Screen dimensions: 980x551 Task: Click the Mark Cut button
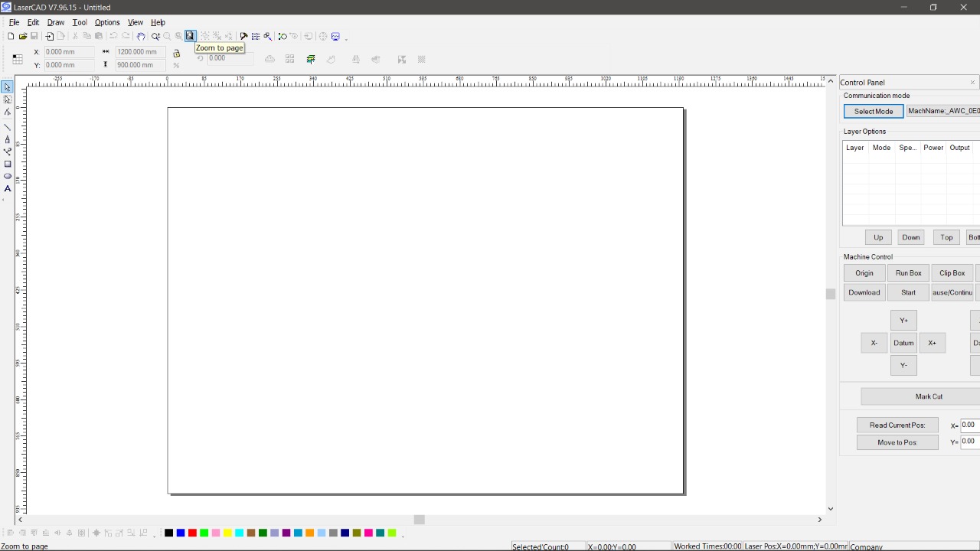click(x=920, y=396)
